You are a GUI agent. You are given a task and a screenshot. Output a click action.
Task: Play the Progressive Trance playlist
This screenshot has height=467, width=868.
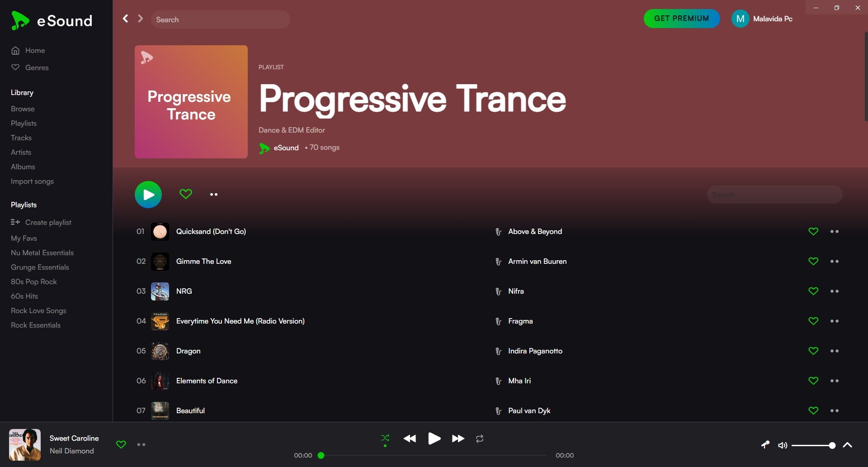point(148,195)
